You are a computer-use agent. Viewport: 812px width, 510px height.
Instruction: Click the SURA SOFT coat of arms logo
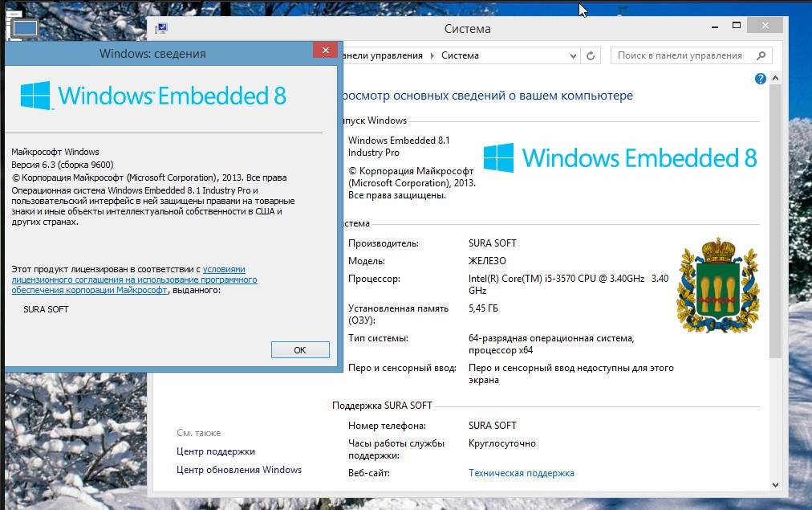pyautogui.click(x=718, y=285)
